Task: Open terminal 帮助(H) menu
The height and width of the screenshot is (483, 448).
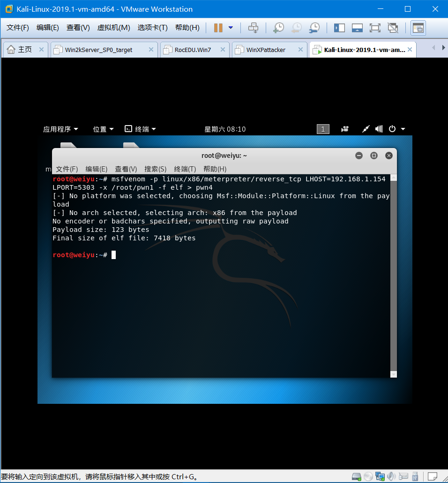Action: (215, 169)
